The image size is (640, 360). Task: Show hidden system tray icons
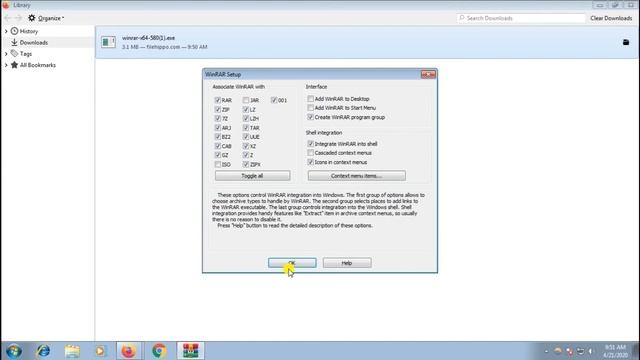546,351
